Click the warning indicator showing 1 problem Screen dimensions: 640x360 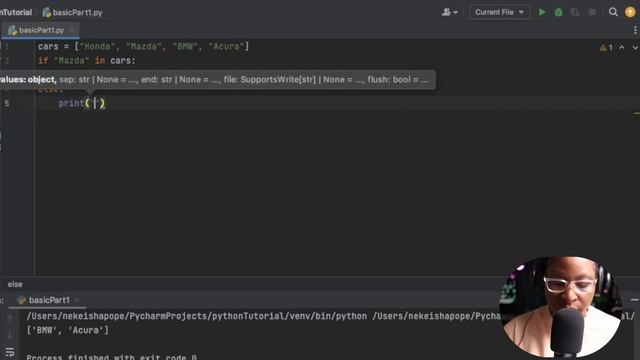tap(606, 48)
